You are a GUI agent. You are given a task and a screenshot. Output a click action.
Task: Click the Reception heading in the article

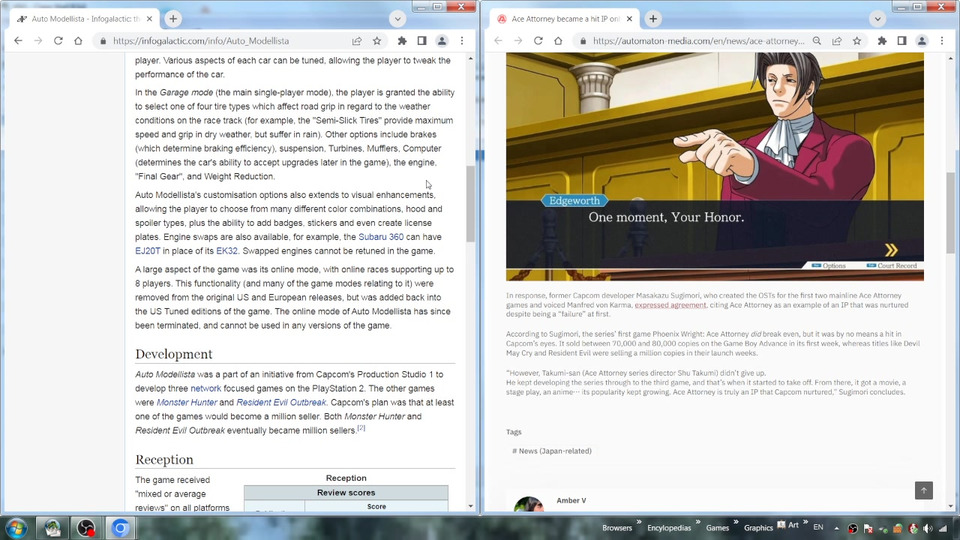pos(164,460)
